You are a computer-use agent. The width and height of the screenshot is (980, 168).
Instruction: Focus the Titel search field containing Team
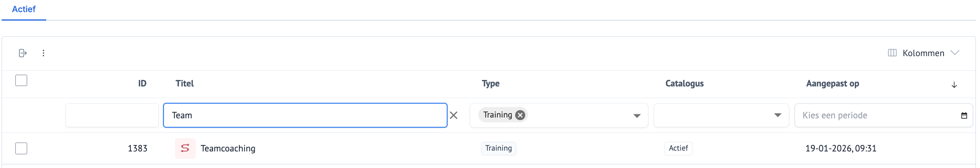(x=305, y=115)
